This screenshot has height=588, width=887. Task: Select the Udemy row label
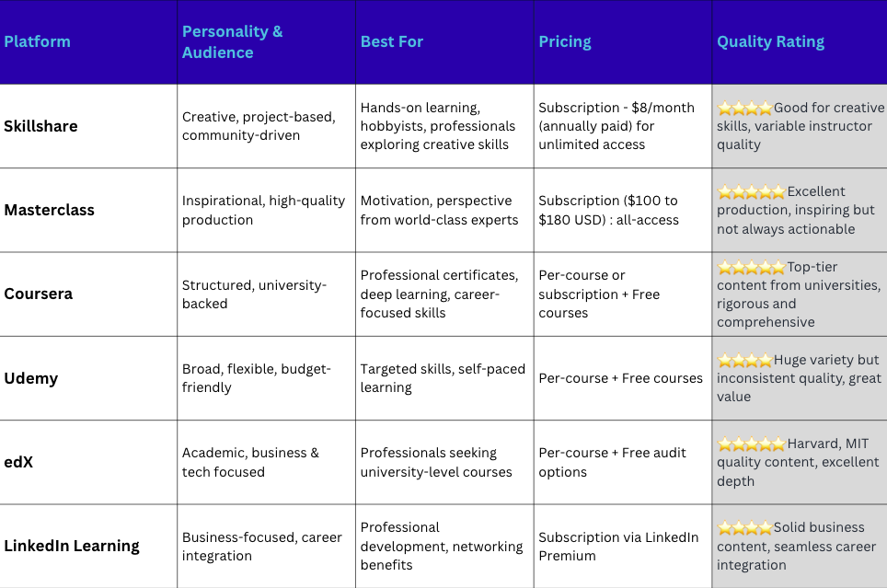click(31, 378)
